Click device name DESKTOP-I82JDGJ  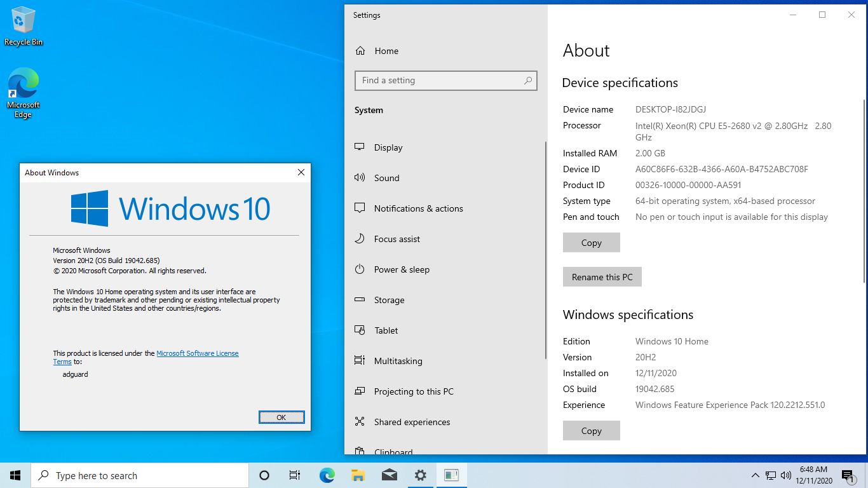671,109
